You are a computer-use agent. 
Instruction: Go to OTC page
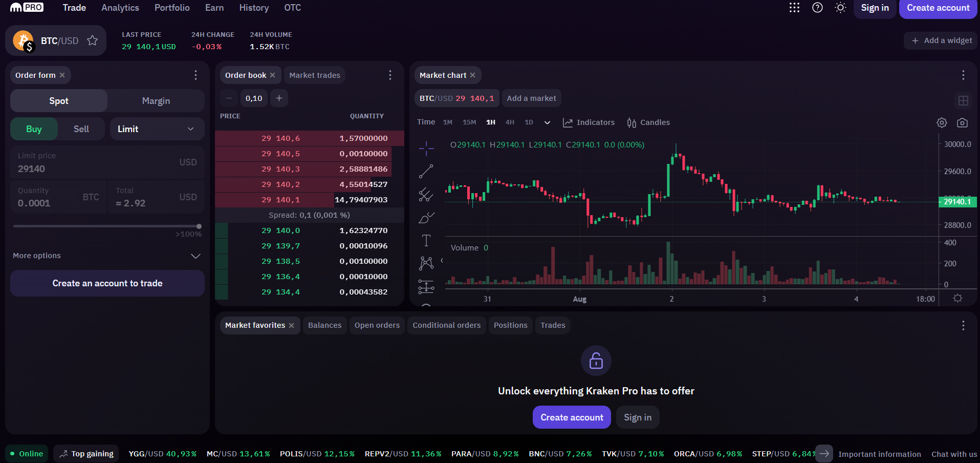pyautogui.click(x=293, y=8)
